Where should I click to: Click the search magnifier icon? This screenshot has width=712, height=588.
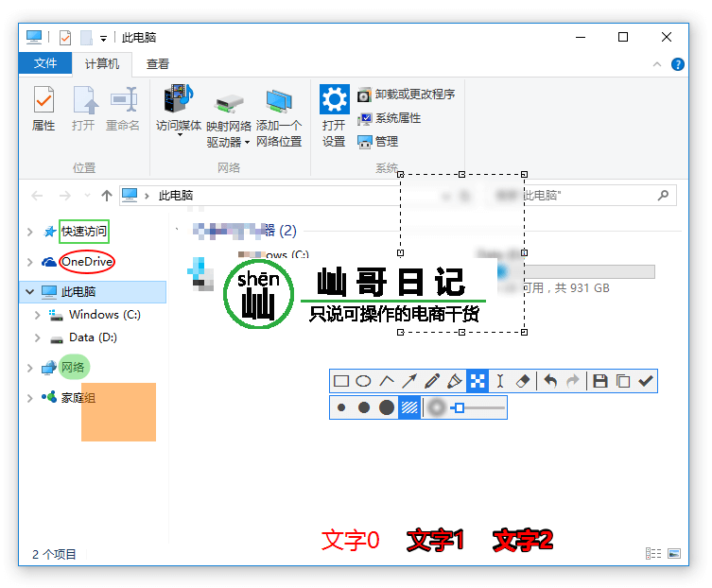663,196
